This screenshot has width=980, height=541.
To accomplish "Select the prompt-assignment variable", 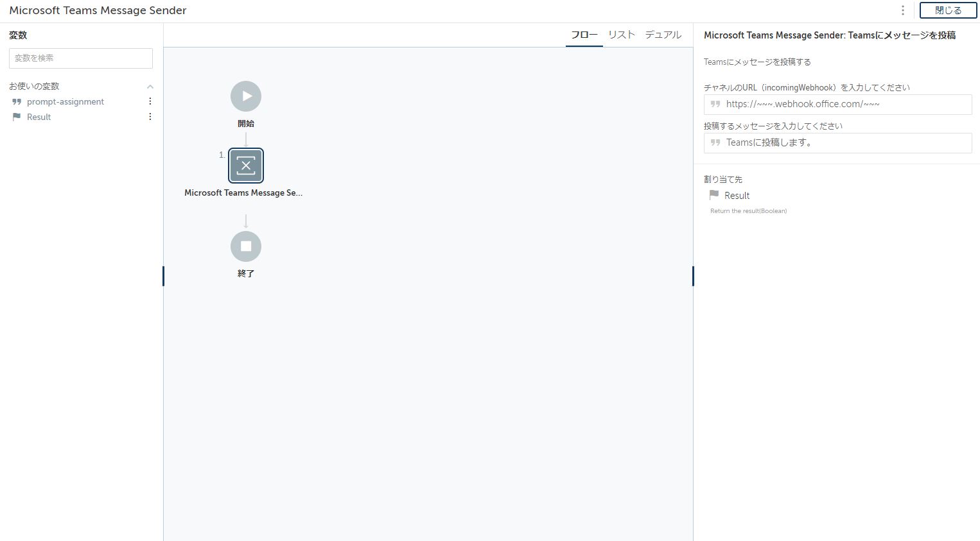I will point(66,101).
